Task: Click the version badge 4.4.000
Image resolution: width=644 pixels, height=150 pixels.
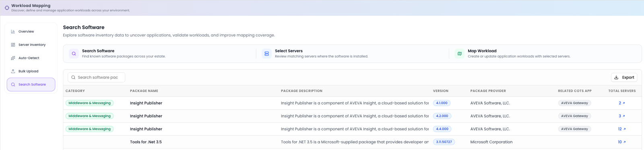Action: pyautogui.click(x=442, y=129)
